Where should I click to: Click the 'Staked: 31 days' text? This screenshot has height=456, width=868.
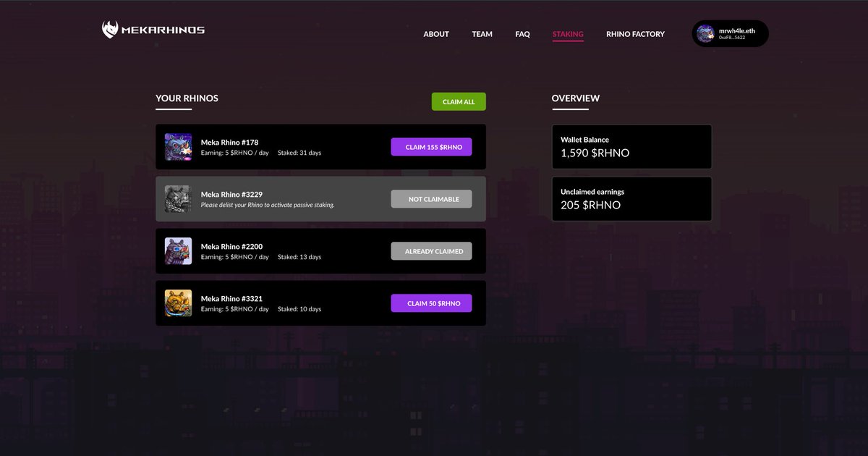pyautogui.click(x=299, y=153)
